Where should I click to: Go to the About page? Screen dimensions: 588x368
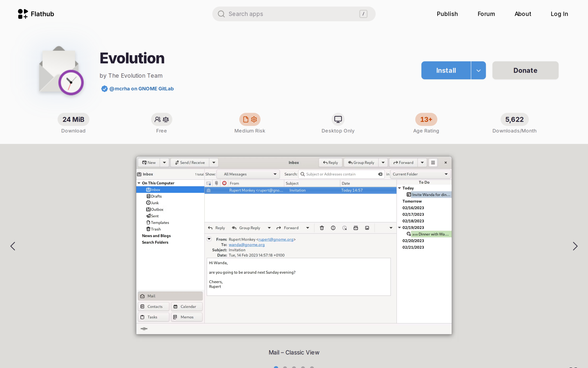[523, 14]
